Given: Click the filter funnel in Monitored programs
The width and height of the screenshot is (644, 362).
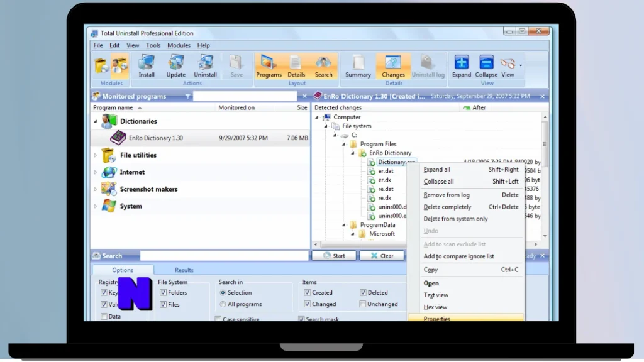Looking at the screenshot, I should click(x=187, y=96).
